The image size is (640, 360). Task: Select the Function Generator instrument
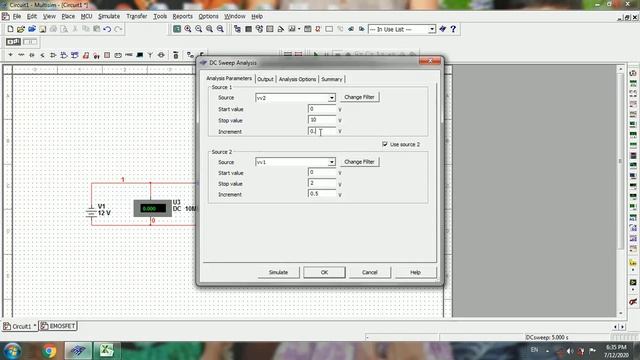point(633,83)
